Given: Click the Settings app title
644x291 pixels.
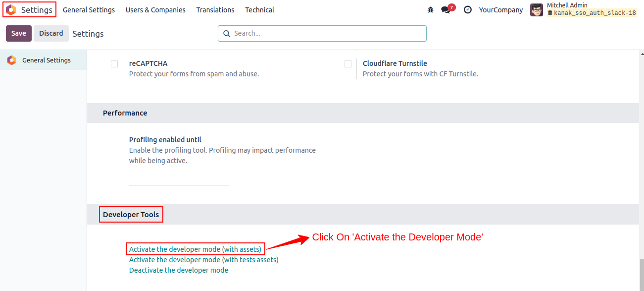Looking at the screenshot, I should pyautogui.click(x=37, y=10).
